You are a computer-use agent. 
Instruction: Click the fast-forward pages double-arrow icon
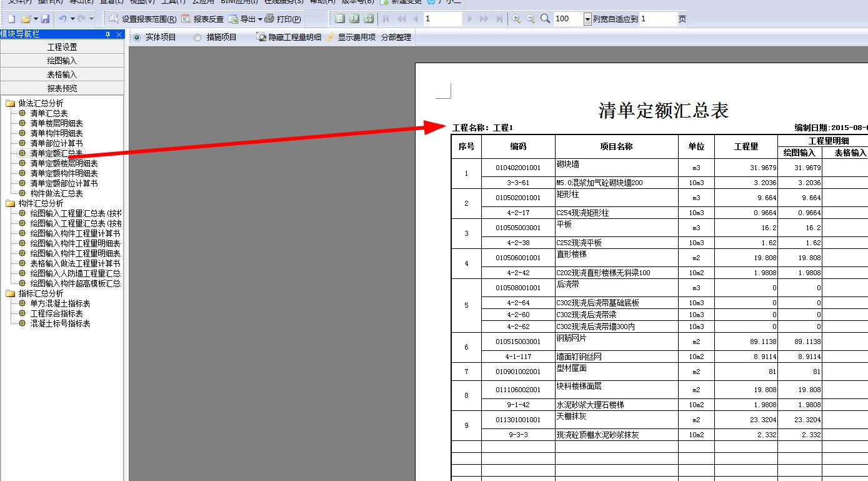click(484, 19)
